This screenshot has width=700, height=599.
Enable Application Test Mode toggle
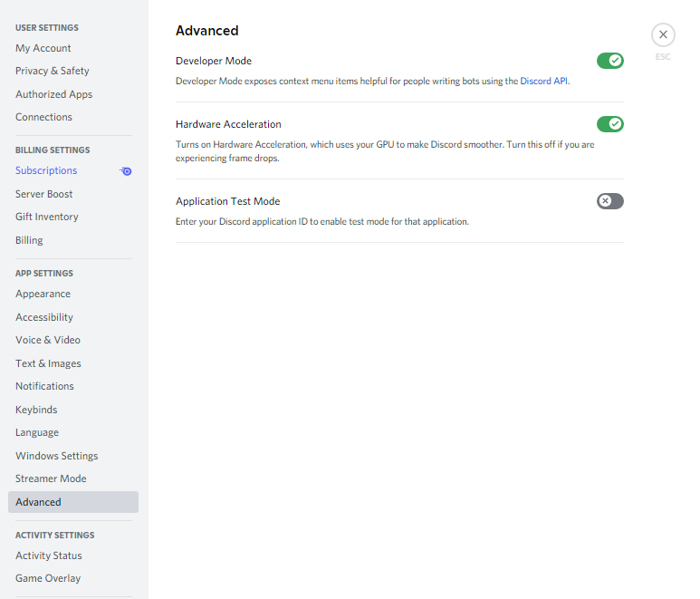609,201
